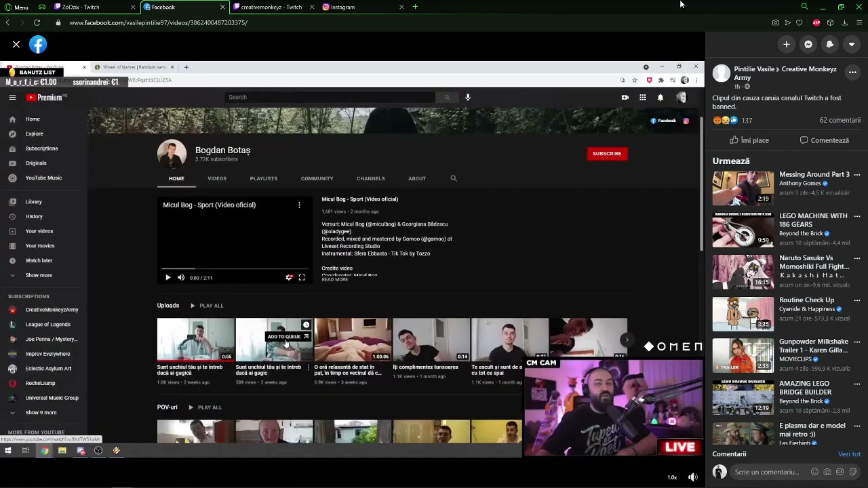Switch to channel CHANNELS tab
868x488 pixels.
(x=370, y=178)
